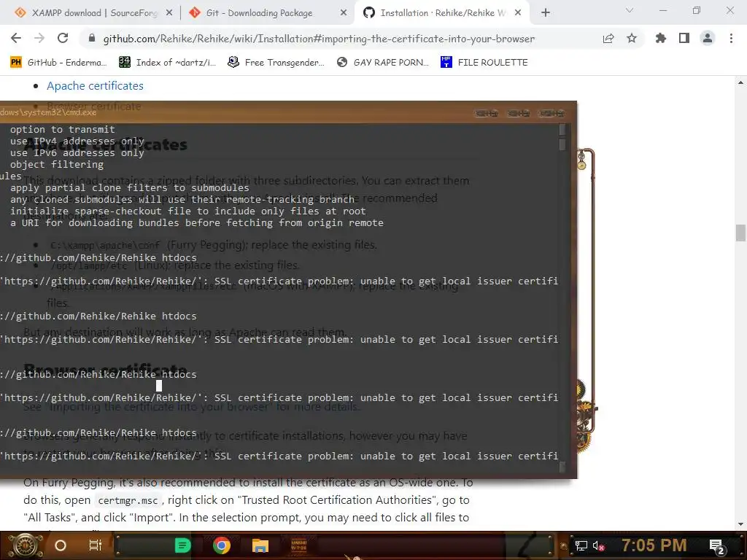Click the first SSL certificate problem line
747x560 pixels.
tap(279, 281)
